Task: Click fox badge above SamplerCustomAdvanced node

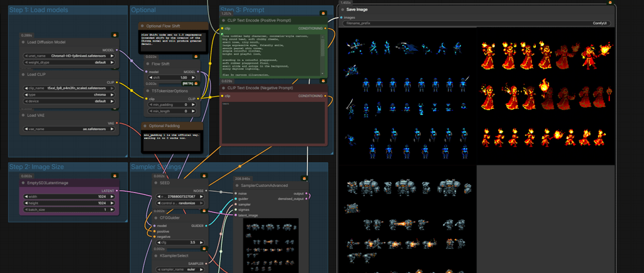Action: pos(304,179)
